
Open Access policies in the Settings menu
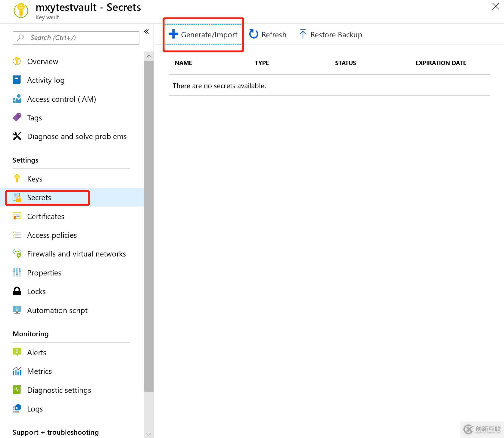tap(52, 235)
